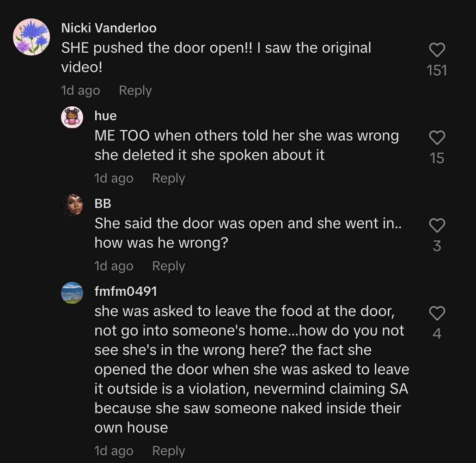
Task: Open hue username link
Action: click(105, 116)
